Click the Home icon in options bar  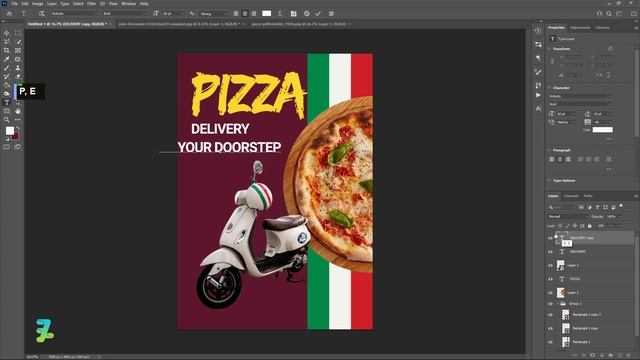[x=9, y=13]
